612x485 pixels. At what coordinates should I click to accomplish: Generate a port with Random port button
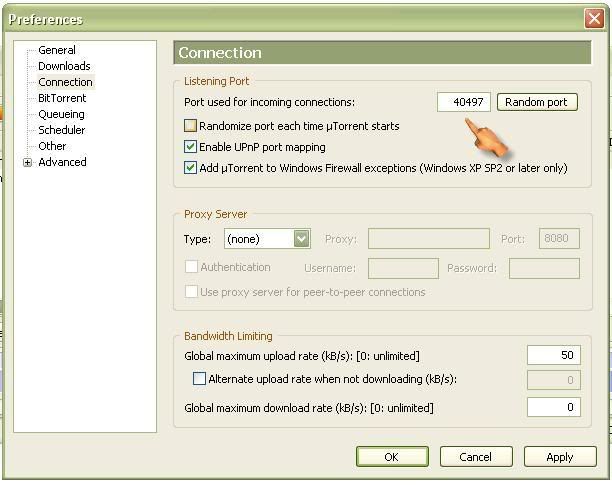pos(537,102)
